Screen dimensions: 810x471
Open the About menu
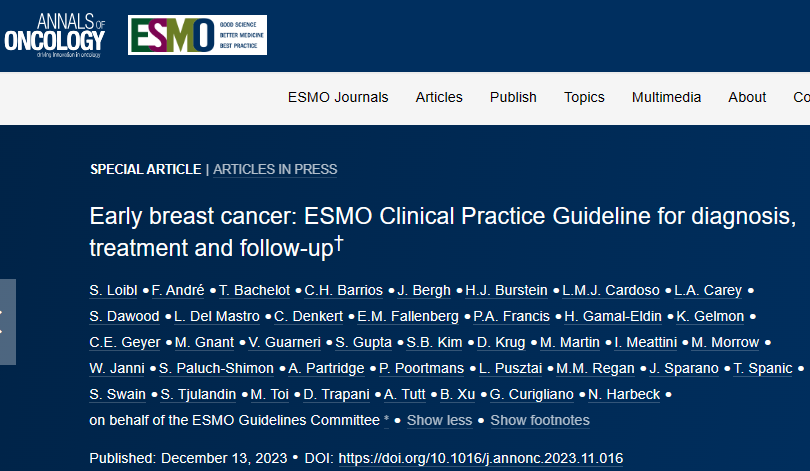coord(747,97)
